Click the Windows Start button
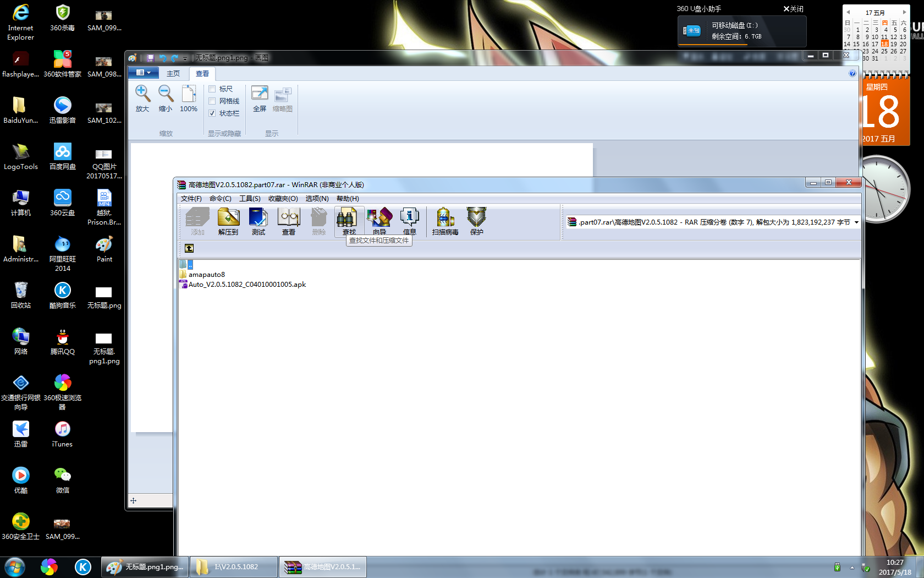924x578 pixels. click(x=15, y=567)
